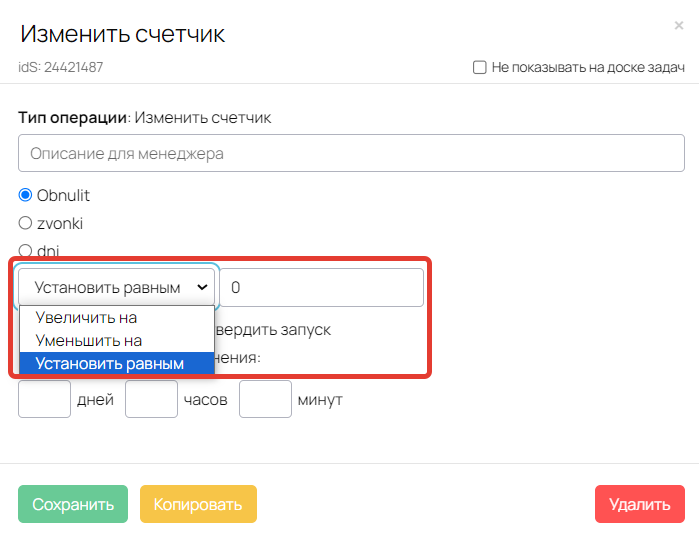Click the минут input box
Image resolution: width=699 pixels, height=537 pixels.
265,399
